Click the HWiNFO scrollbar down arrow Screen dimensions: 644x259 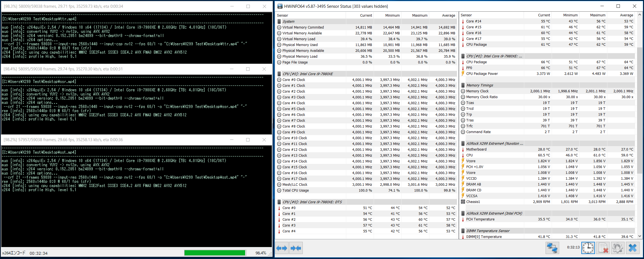pos(640,236)
